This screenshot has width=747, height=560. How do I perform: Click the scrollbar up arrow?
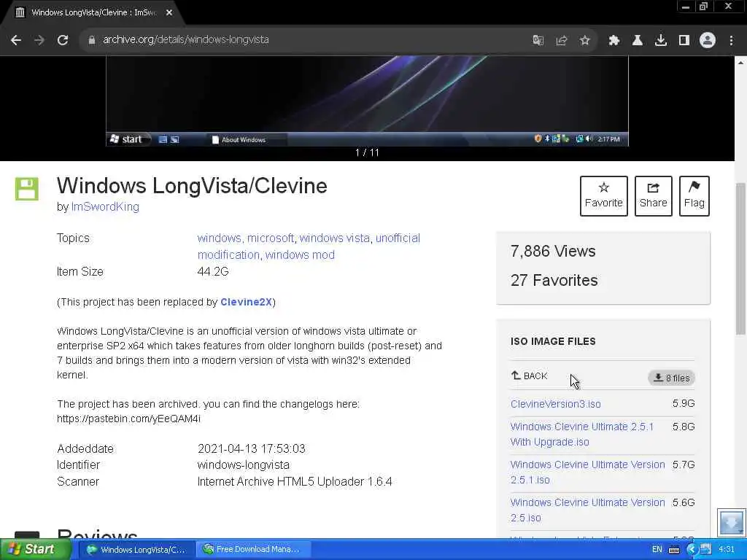point(741,62)
